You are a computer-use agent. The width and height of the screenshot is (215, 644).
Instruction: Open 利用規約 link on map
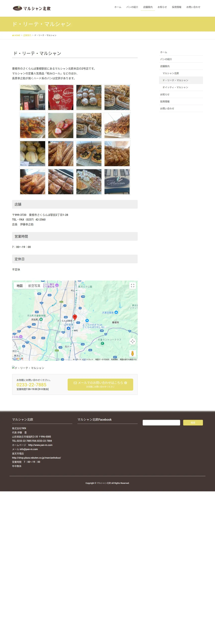(114, 359)
